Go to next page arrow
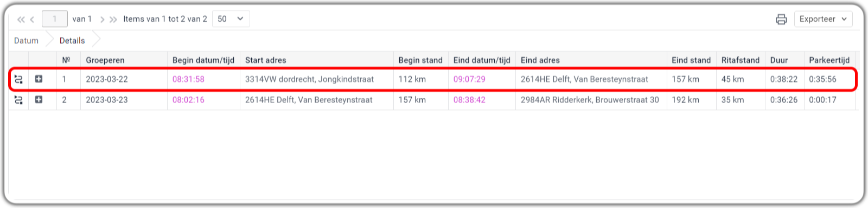This screenshot has height=208, width=868. tap(102, 20)
